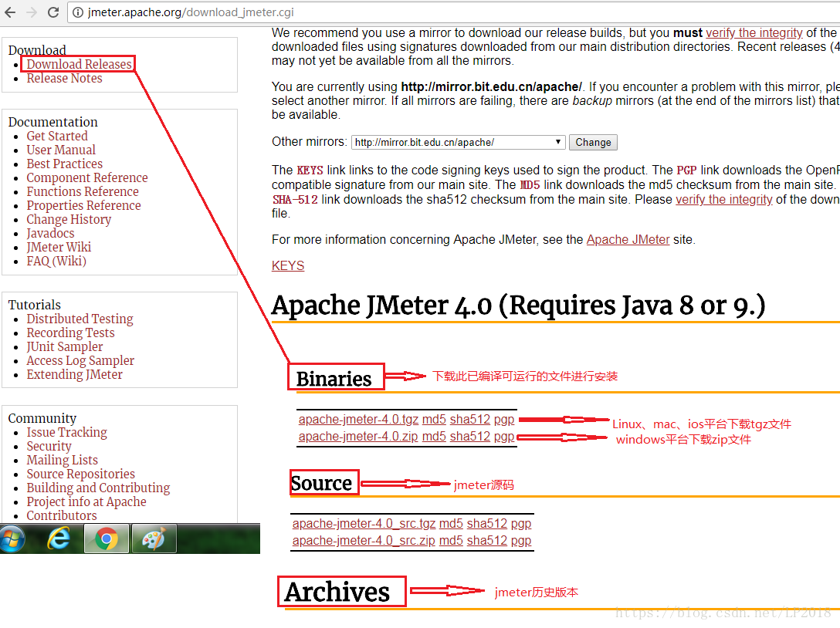Open Properties Reference link
Viewport: 840px width, 628px height.
83,205
